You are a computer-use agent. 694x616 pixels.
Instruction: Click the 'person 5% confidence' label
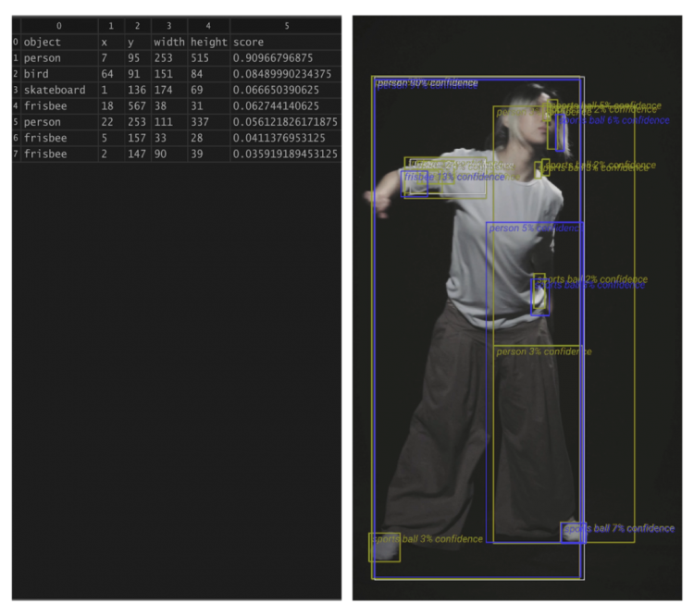(536, 228)
